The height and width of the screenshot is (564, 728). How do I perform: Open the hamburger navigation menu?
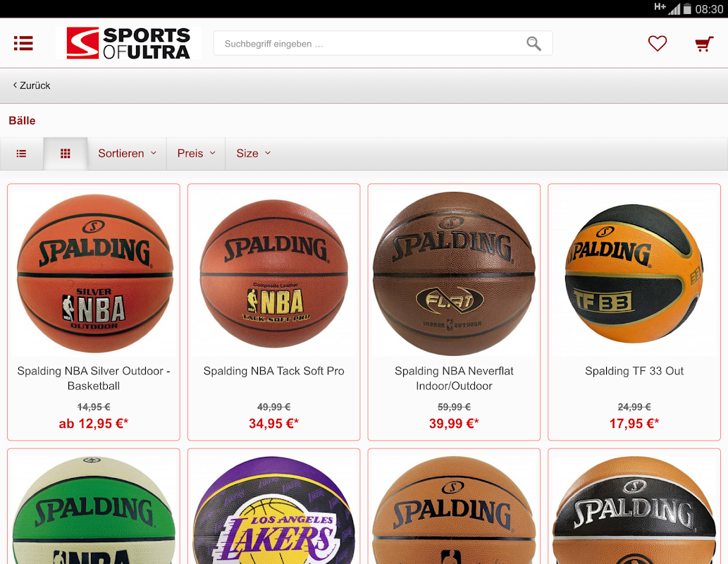(x=23, y=43)
